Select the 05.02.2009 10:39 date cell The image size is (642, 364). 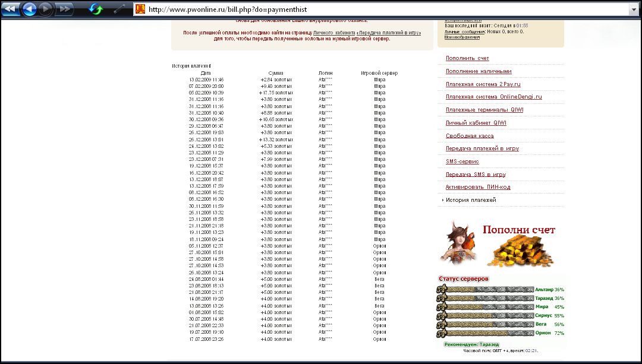click(206, 93)
